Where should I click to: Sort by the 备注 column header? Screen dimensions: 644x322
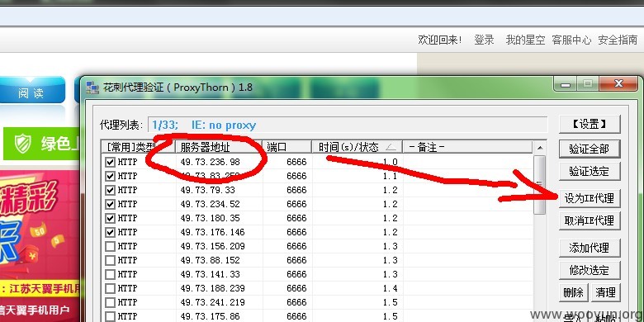(467, 147)
